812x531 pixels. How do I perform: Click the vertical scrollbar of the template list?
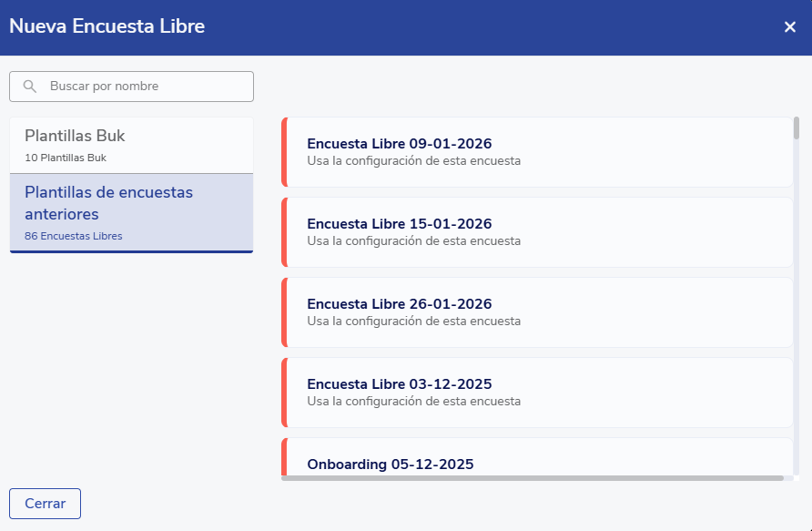click(797, 128)
